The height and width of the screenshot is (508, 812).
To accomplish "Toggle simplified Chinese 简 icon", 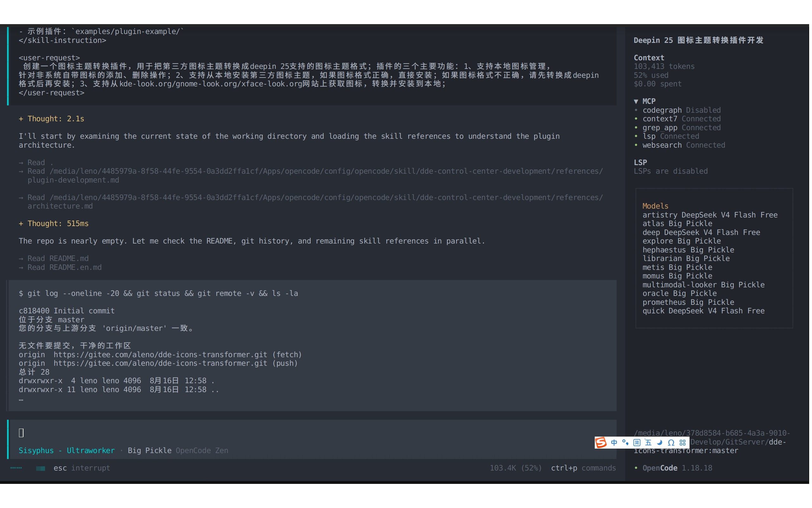I will point(637,443).
